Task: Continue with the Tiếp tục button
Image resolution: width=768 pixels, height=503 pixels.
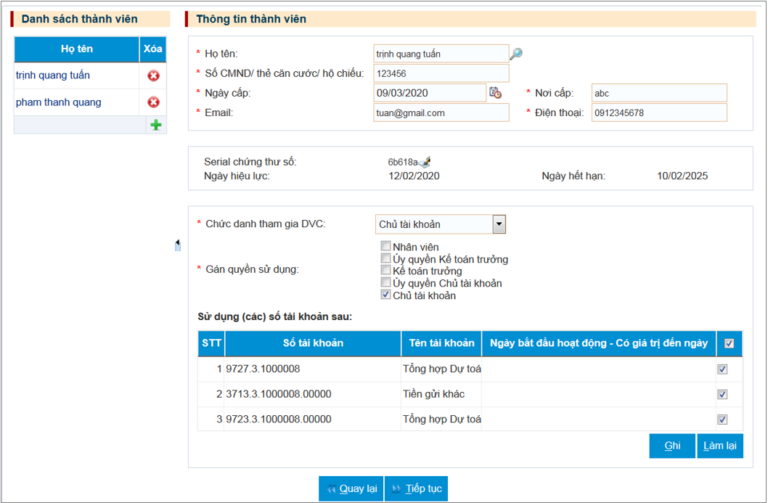Action: pyautogui.click(x=416, y=488)
